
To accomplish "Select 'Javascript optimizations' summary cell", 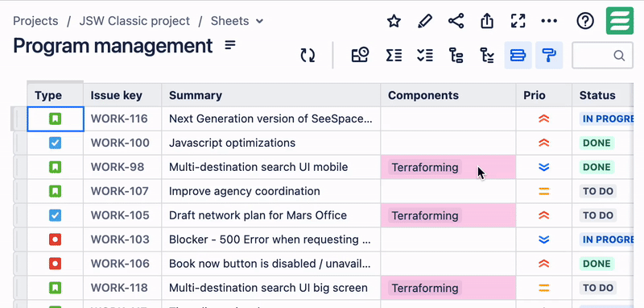I will pos(271,143).
